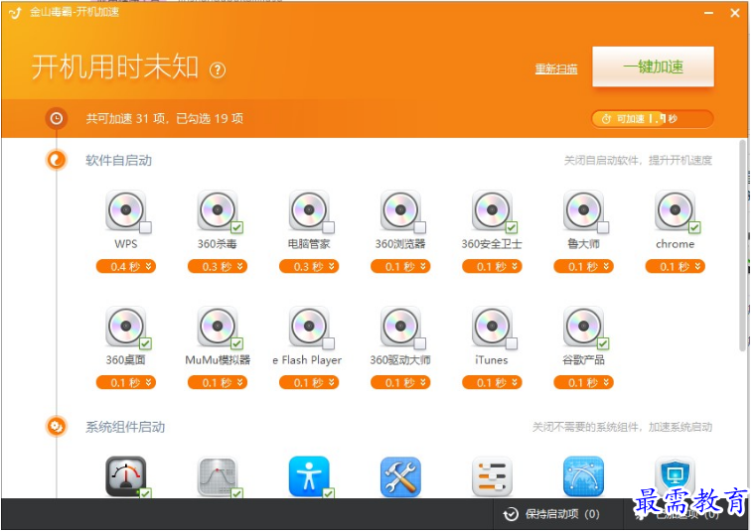Check the WPS startup checkbox
Viewport: 756px width, 532px height.
(x=145, y=227)
